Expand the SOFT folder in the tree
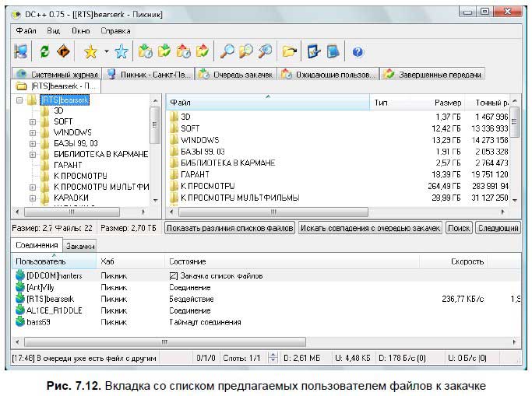Image resolution: width=532 pixels, height=396 pixels. pyautogui.click(x=32, y=121)
